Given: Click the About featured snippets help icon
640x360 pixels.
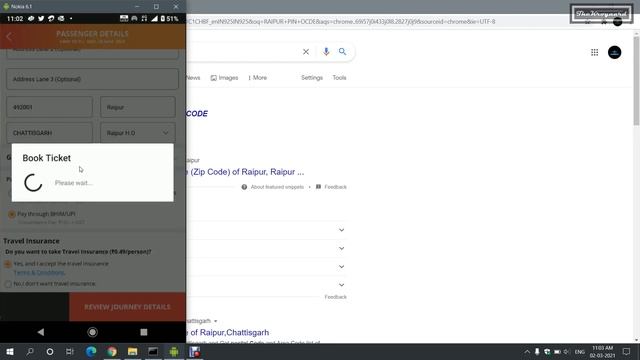Looking at the screenshot, I should point(244,187).
